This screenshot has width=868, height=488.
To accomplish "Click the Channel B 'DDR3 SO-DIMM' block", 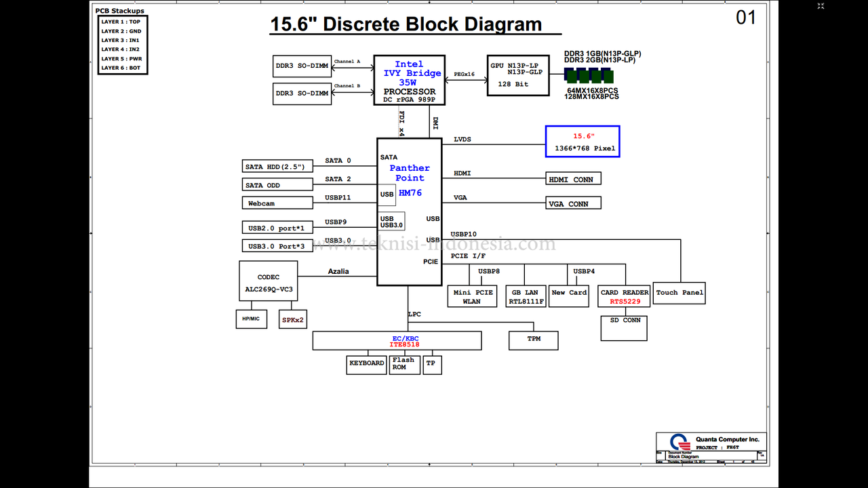I will coord(302,94).
